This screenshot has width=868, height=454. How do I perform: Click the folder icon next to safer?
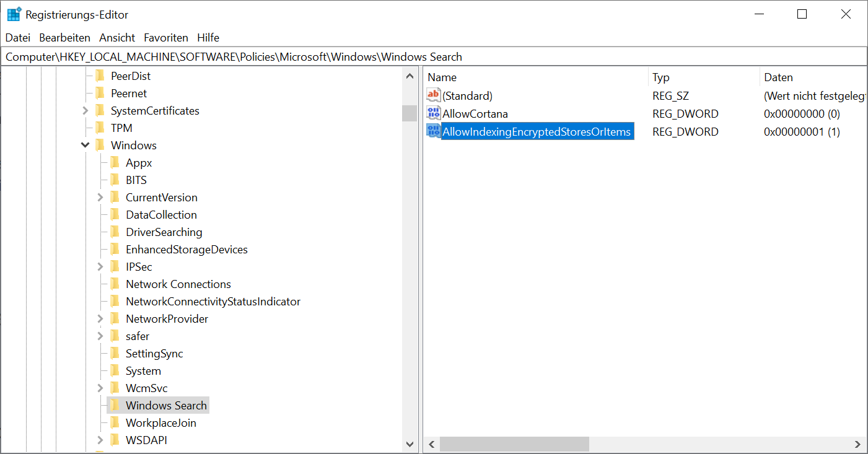click(x=115, y=336)
